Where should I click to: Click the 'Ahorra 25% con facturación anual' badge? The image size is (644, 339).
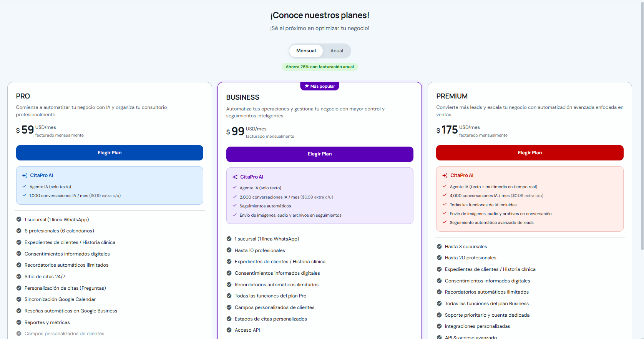pos(320,67)
